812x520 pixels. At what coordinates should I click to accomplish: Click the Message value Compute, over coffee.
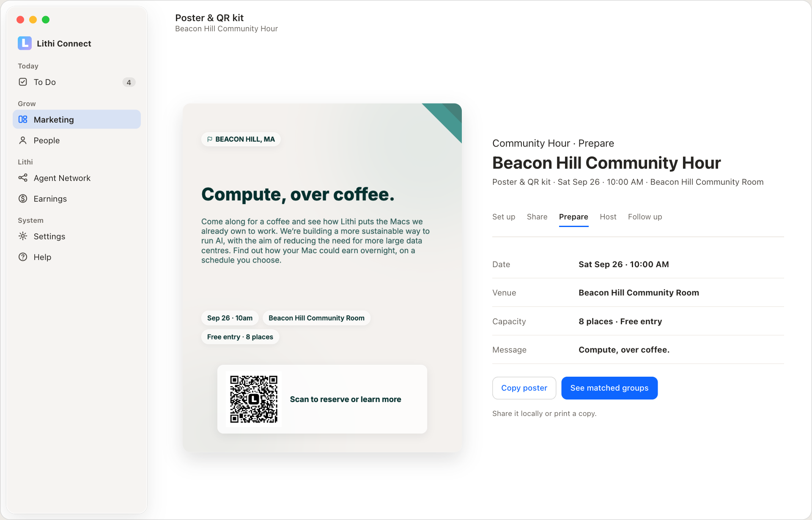click(624, 350)
